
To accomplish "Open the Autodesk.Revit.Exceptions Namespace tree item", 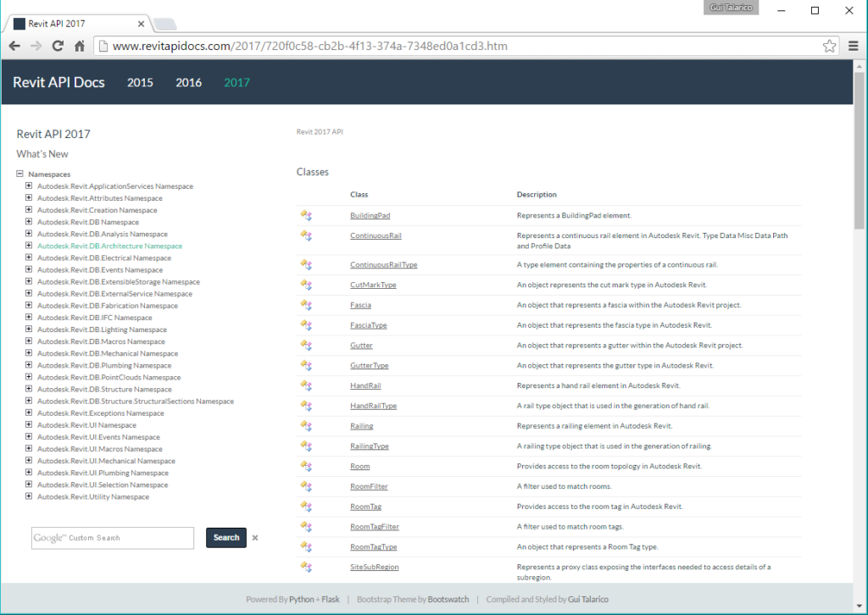I will click(101, 413).
